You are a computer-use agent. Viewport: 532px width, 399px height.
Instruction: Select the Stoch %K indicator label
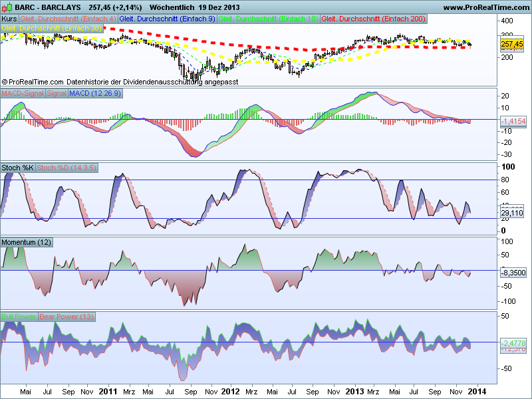point(18,168)
